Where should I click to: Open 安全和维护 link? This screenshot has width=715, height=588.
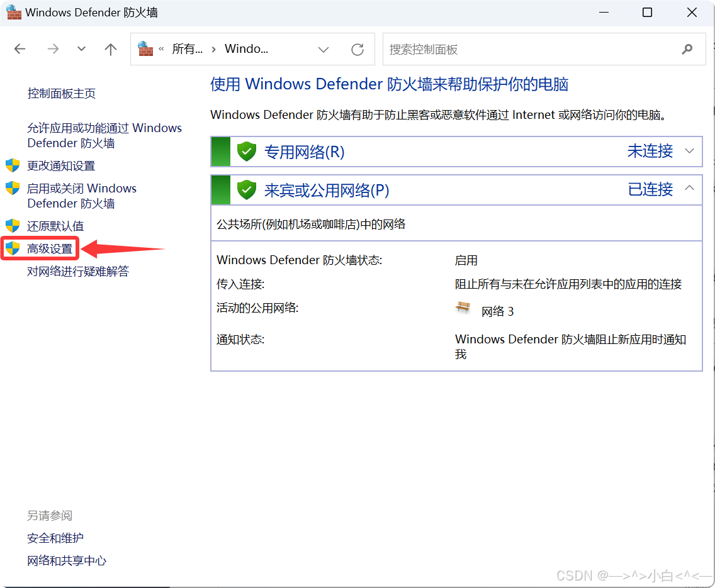(55, 538)
